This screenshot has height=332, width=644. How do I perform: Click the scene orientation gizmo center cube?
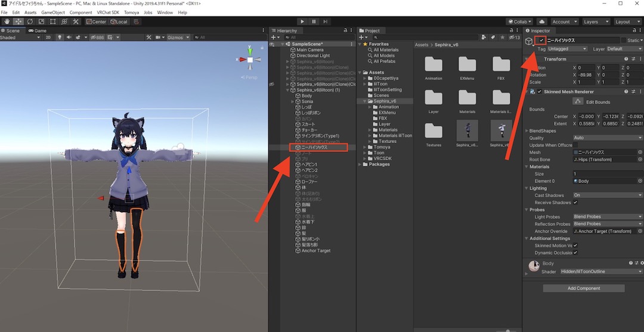pyautogui.click(x=250, y=60)
